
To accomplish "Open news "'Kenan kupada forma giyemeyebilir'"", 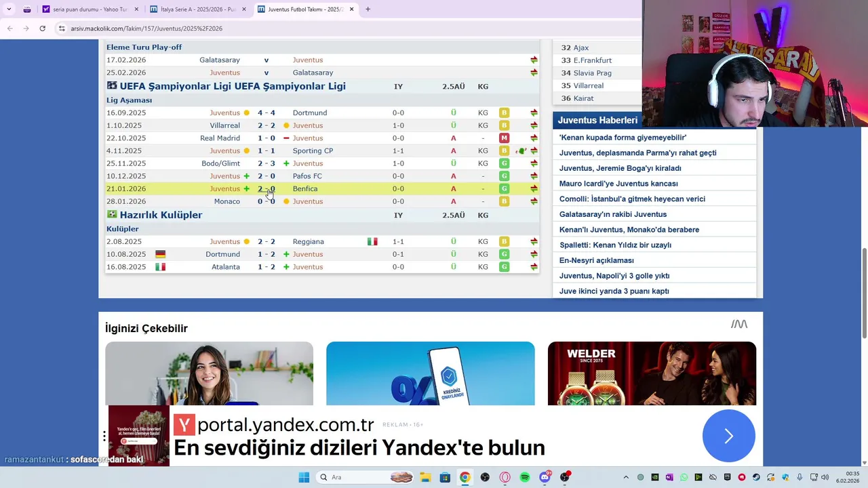I will pyautogui.click(x=623, y=138).
